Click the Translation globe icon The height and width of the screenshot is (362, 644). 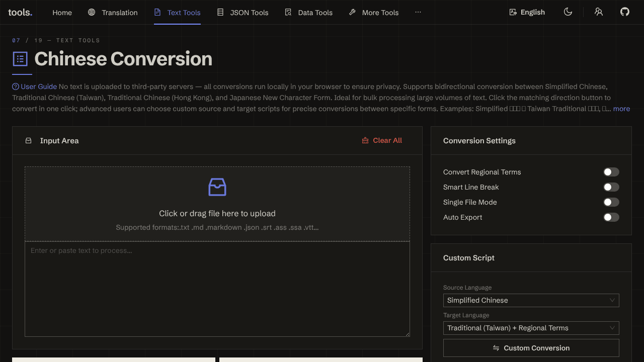click(x=92, y=12)
